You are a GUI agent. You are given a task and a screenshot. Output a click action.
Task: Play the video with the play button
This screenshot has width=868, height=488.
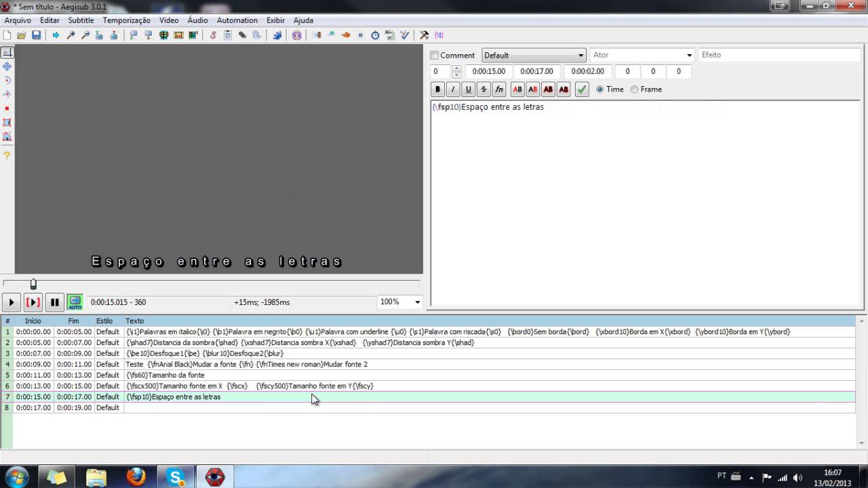11,302
